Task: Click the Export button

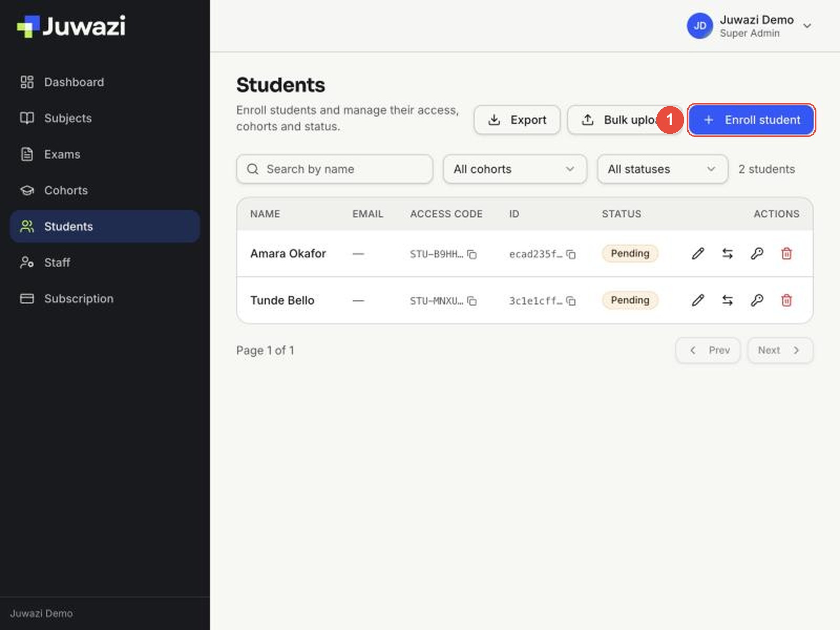Action: click(x=517, y=120)
